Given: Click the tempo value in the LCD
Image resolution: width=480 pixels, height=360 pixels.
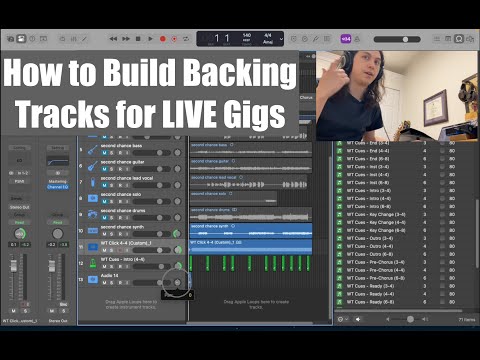Looking at the screenshot, I should pyautogui.click(x=247, y=35).
